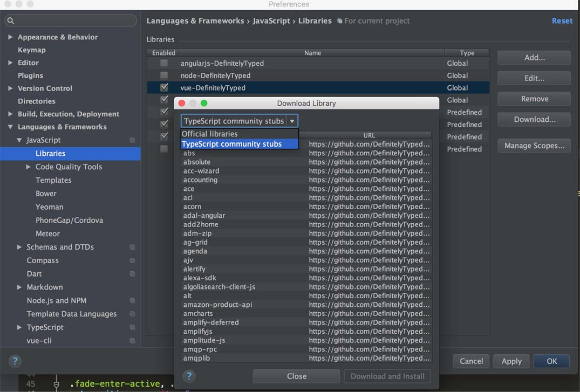Select the acc-wizard library row
This screenshot has width=580, height=392.
306,171
